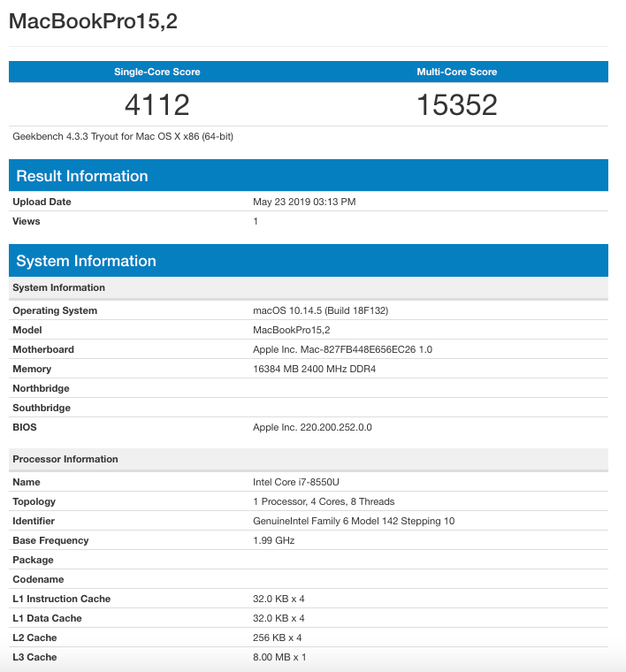Click the date May 23 2019 03:13 PM

point(304,202)
